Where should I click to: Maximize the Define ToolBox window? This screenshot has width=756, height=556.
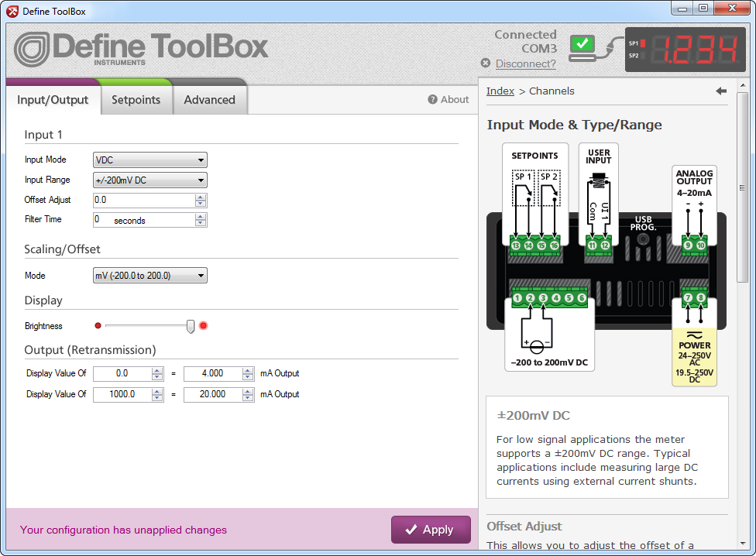(703, 9)
